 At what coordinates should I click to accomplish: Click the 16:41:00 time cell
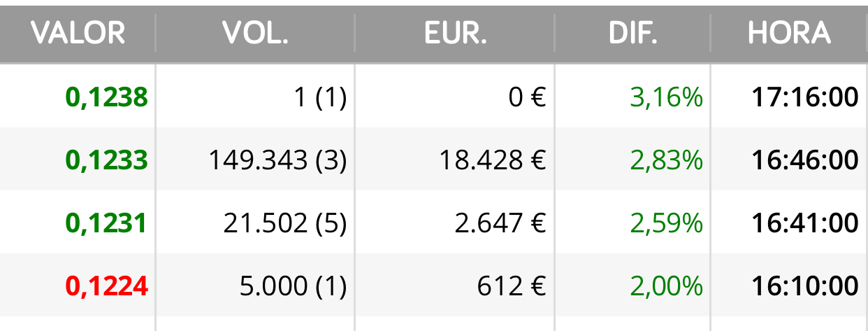pos(805,223)
